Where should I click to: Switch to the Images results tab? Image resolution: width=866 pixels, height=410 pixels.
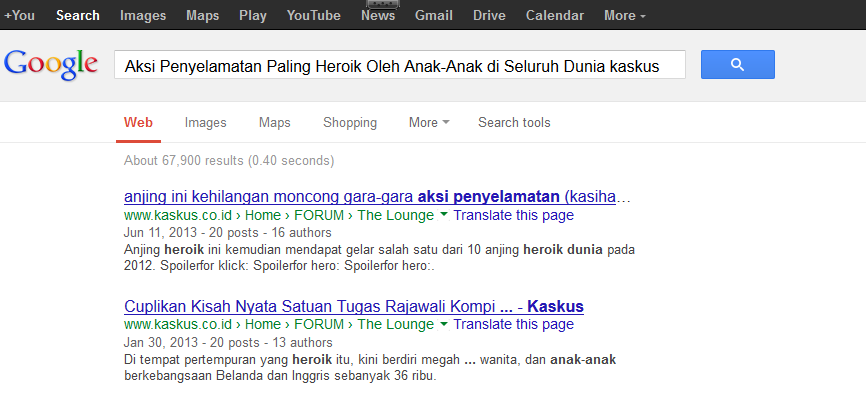205,123
